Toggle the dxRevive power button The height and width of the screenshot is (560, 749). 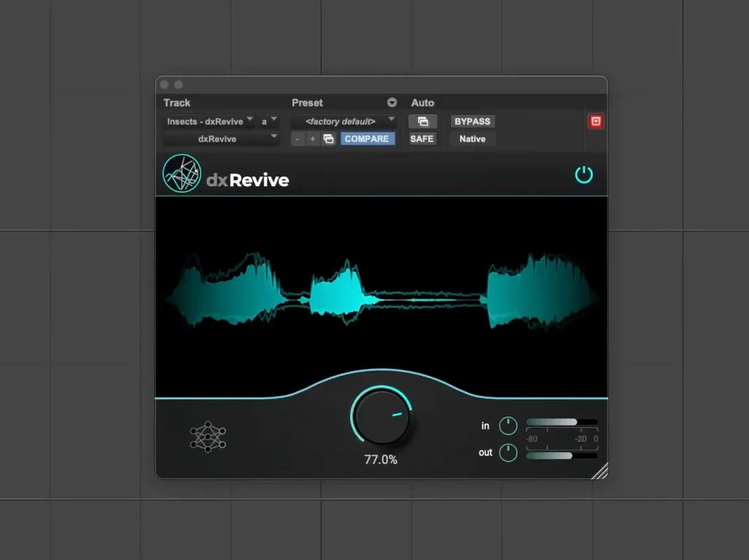(x=583, y=175)
